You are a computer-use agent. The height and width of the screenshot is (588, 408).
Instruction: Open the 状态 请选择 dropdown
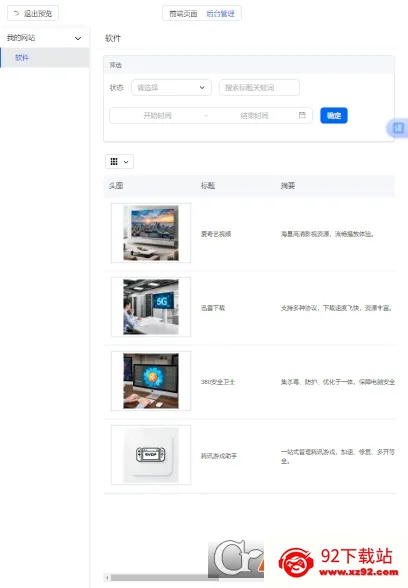tap(171, 87)
